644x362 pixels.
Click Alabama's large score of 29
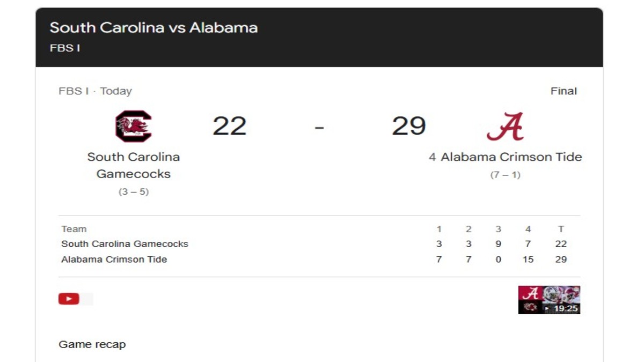[x=408, y=126]
